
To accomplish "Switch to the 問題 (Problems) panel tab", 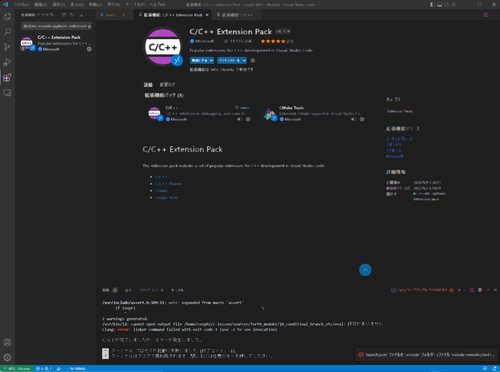I will click(106, 290).
